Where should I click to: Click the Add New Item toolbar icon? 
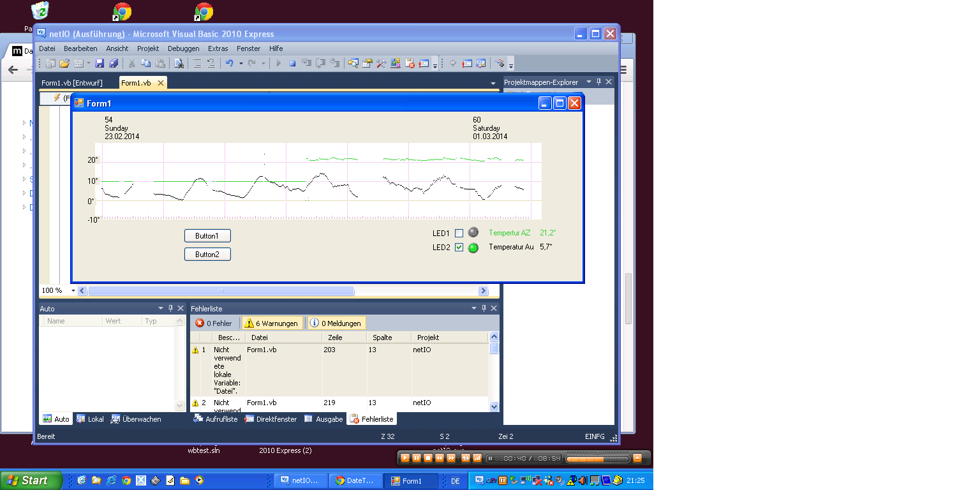coord(78,63)
